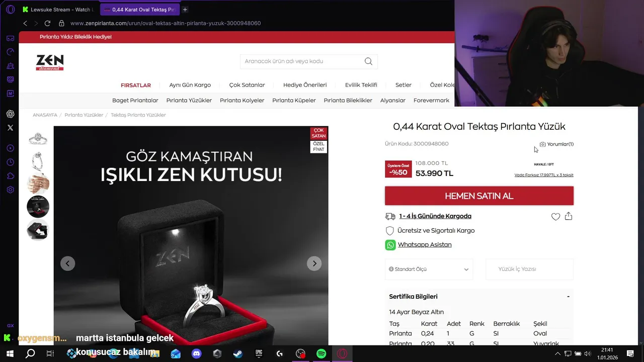
Task: Open Spotify from the taskbar
Action: (x=321, y=353)
